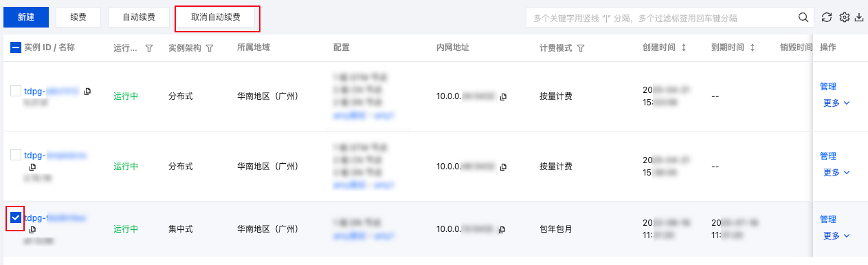Click the search magnifier icon
The width and height of the screenshot is (868, 265).
click(x=803, y=17)
